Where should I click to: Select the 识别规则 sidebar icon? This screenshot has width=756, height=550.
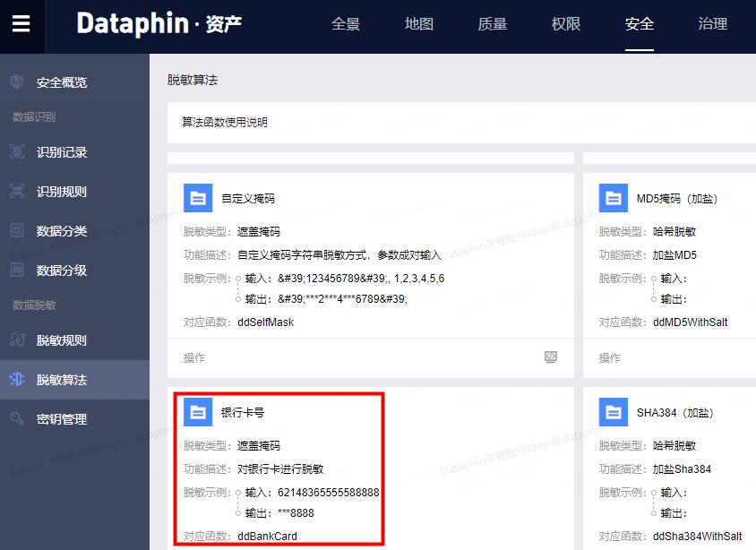[x=18, y=188]
